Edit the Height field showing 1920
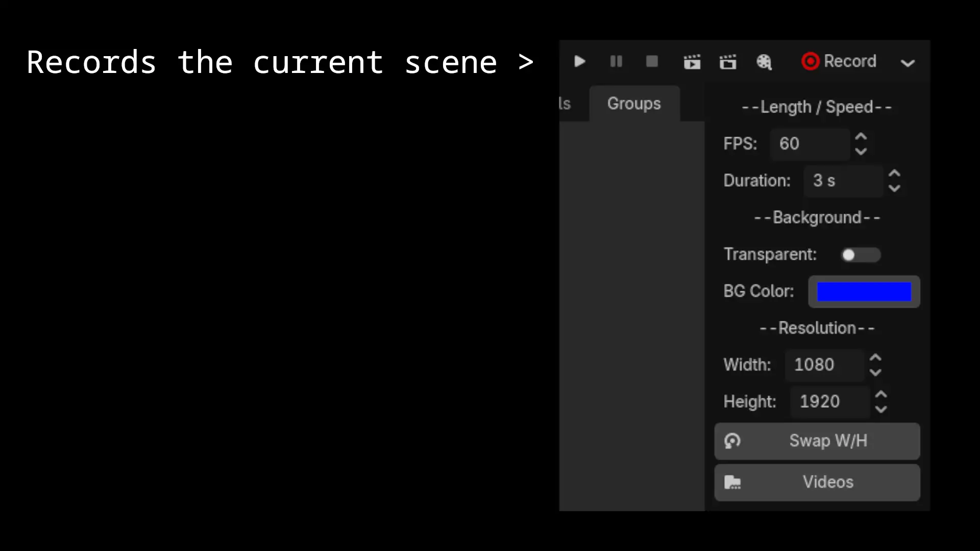 click(x=830, y=402)
